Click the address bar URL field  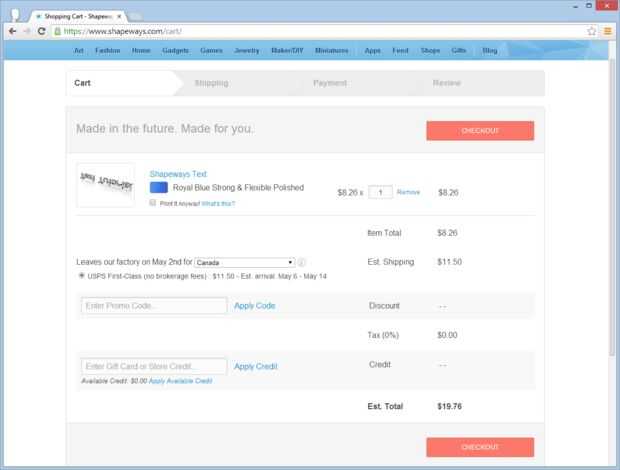tap(320, 31)
